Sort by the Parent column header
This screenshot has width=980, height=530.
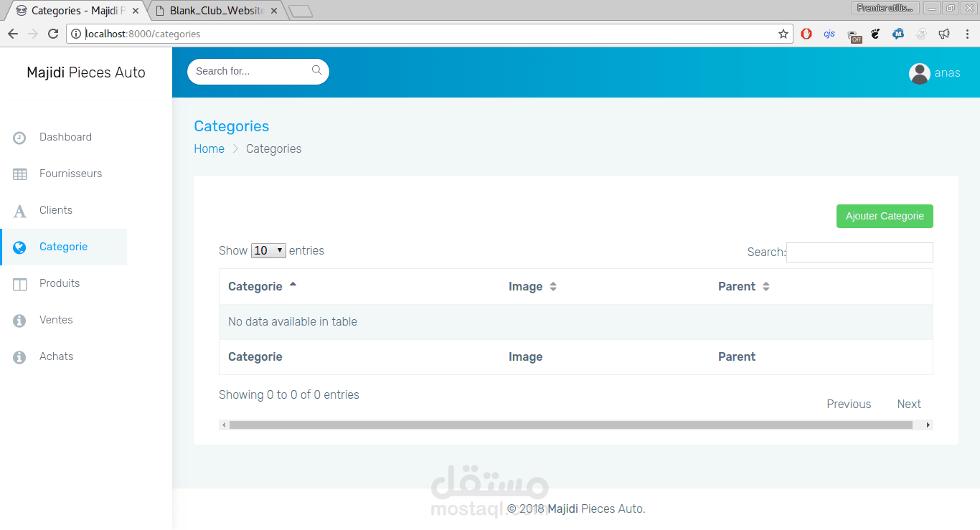[x=821, y=286]
